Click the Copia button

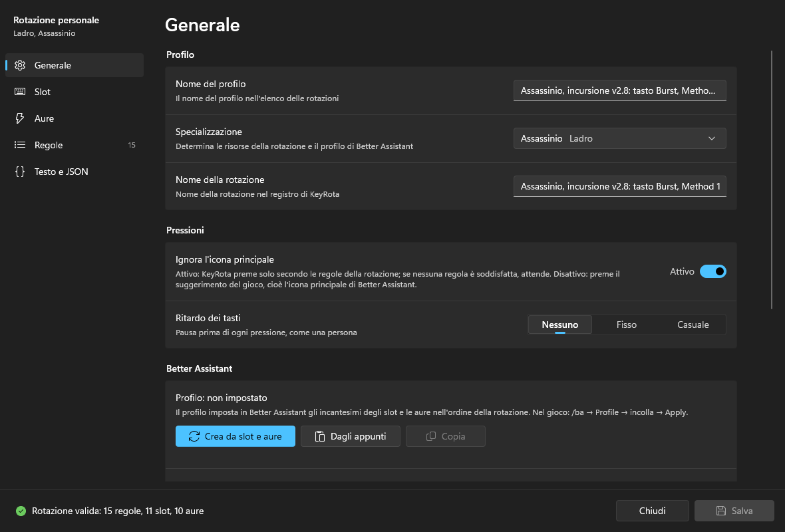(x=446, y=436)
